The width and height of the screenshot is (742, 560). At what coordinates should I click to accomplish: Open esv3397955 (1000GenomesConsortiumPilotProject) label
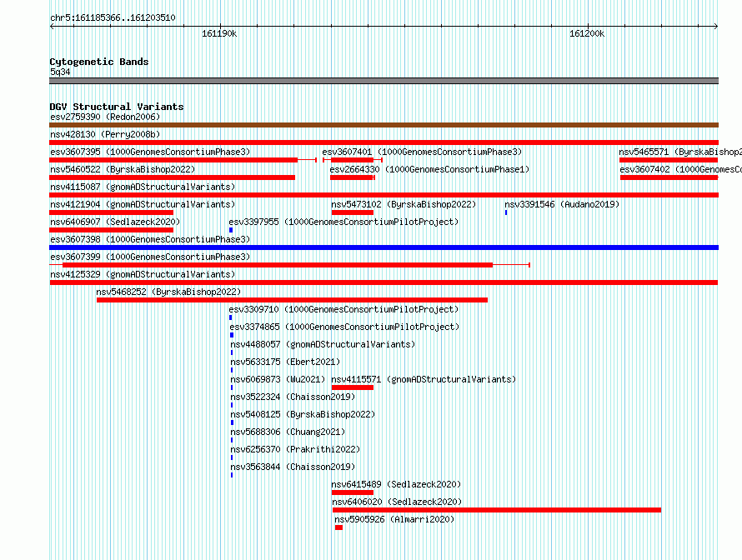343,222
